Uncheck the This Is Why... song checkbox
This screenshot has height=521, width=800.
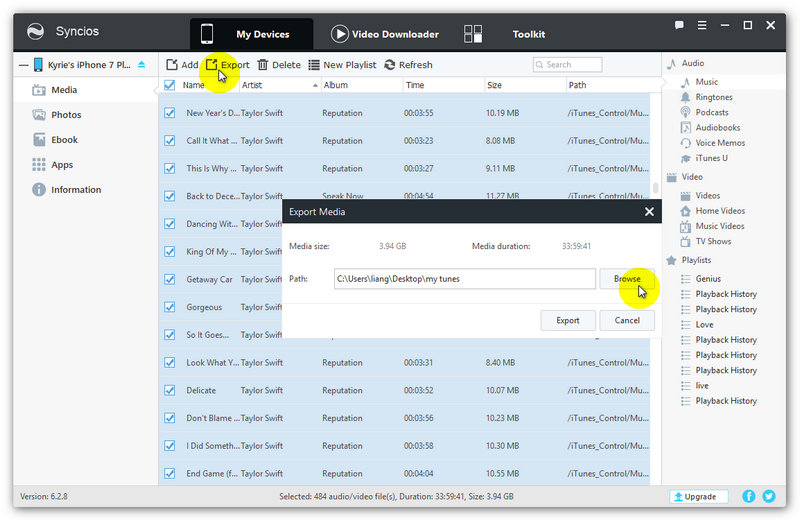(x=169, y=168)
